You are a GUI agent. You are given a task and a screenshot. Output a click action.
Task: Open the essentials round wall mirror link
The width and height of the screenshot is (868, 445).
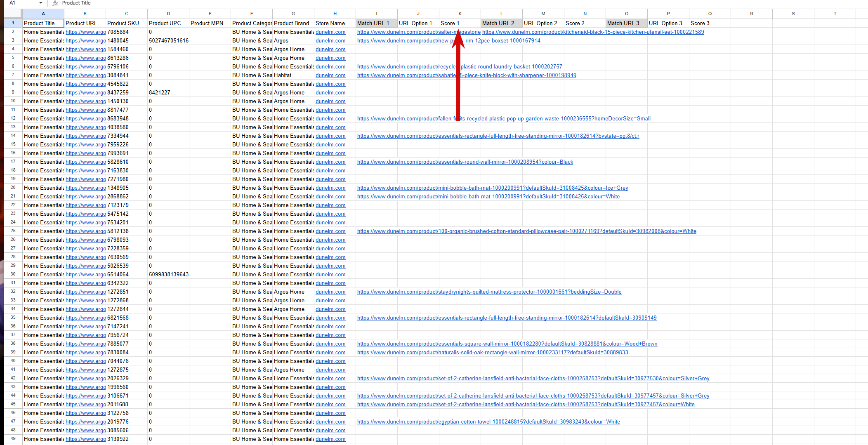[x=465, y=162]
